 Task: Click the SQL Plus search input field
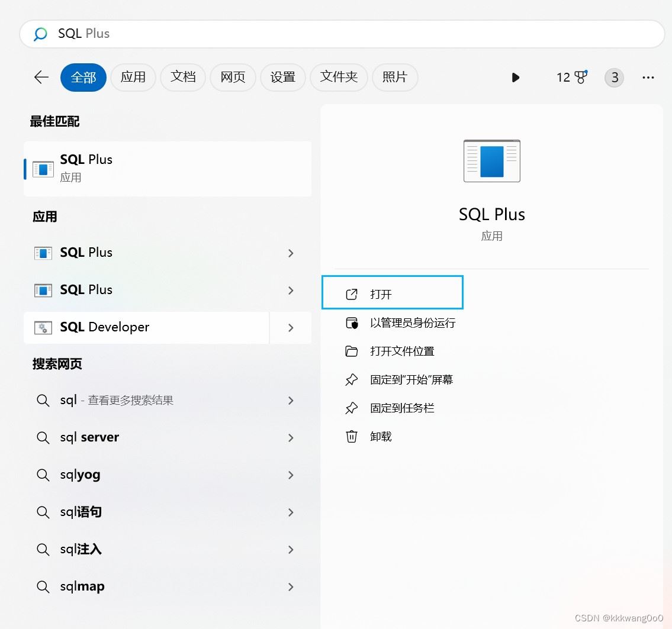(342, 34)
